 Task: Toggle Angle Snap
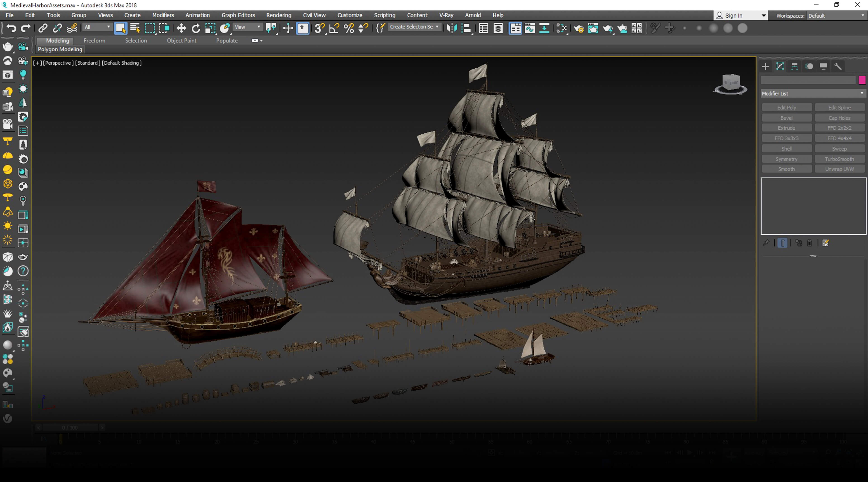[334, 28]
